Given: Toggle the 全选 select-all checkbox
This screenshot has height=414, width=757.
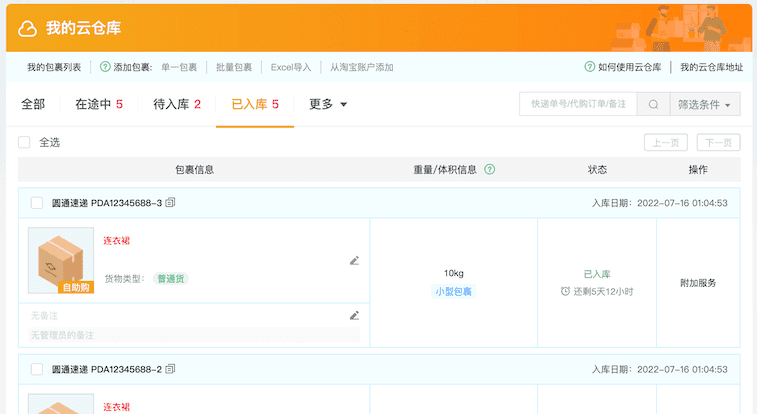Looking at the screenshot, I should tap(24, 142).
